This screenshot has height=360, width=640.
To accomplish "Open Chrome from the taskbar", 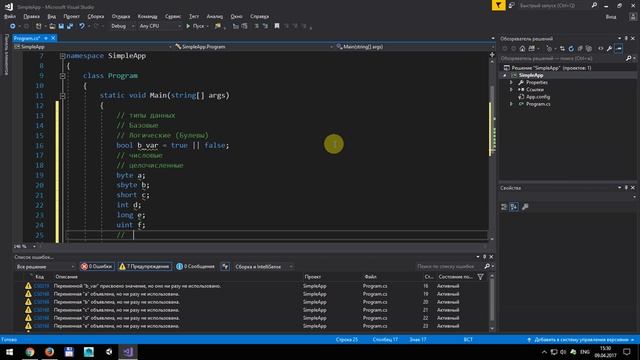I will [x=29, y=352].
